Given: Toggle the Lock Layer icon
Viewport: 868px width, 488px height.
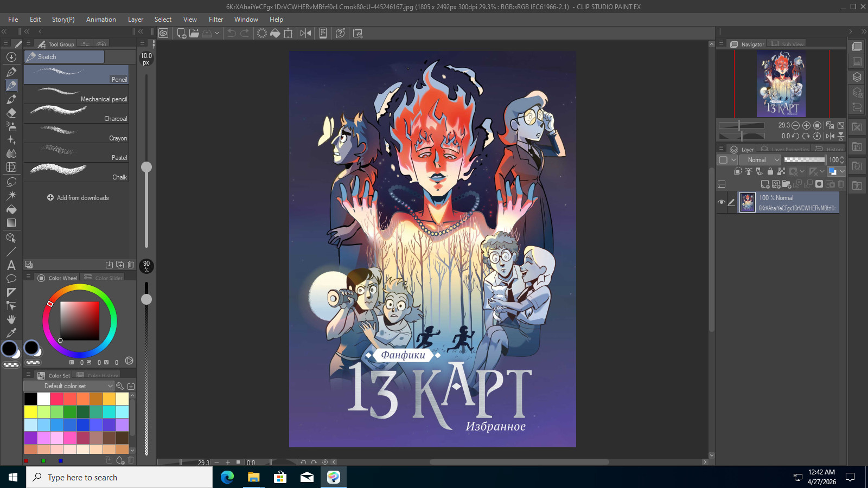Looking at the screenshot, I should click(770, 171).
